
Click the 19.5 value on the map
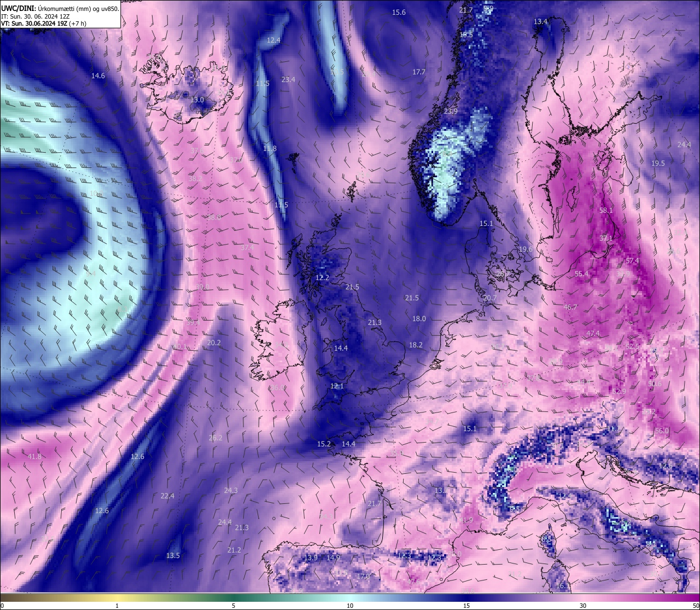click(658, 164)
